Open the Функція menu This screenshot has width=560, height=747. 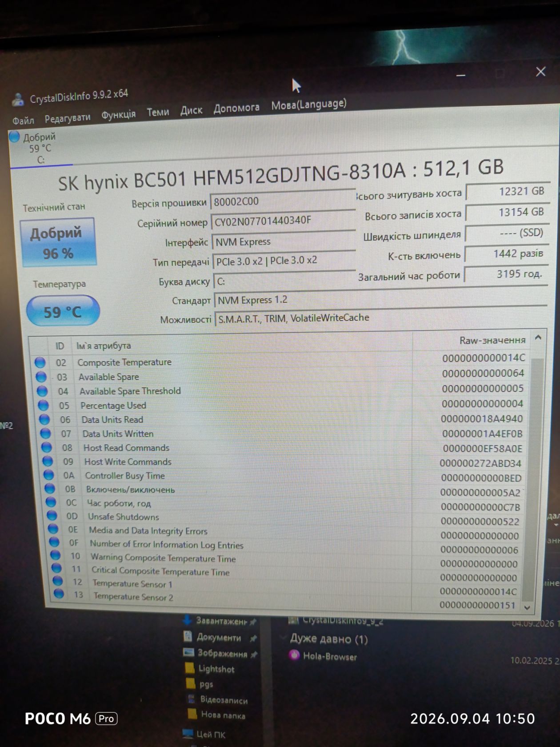pyautogui.click(x=119, y=115)
